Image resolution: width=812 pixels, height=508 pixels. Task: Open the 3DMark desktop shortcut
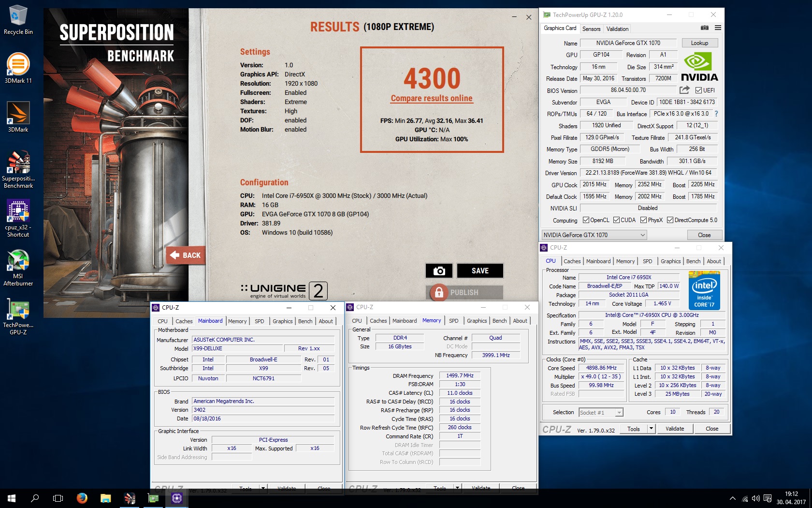tap(18, 117)
